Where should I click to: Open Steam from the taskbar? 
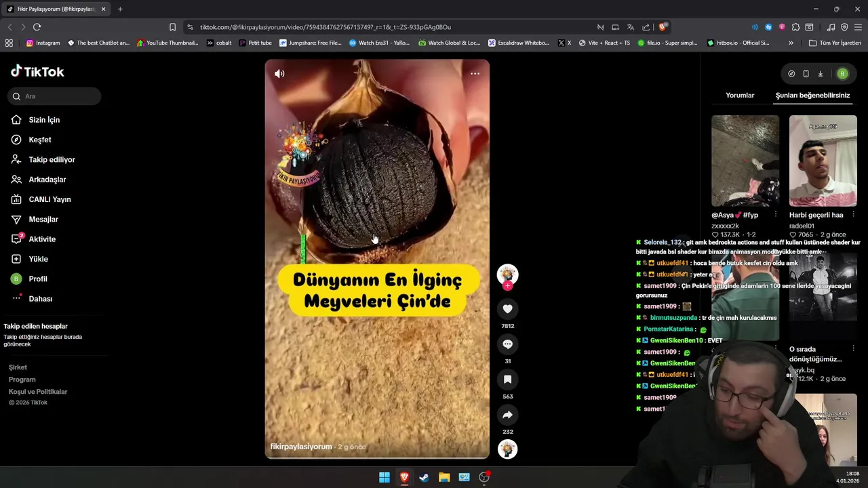click(x=424, y=477)
